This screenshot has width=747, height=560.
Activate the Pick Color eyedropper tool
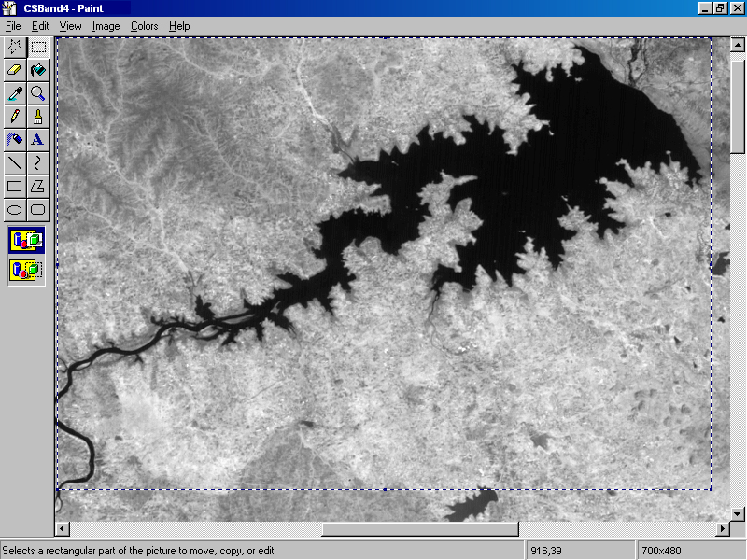15,93
